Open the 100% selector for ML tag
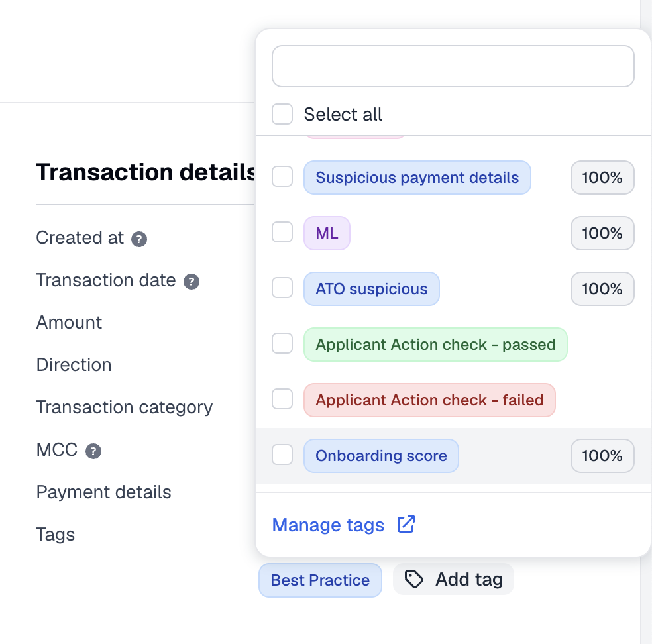This screenshot has width=652, height=644. pyautogui.click(x=602, y=233)
